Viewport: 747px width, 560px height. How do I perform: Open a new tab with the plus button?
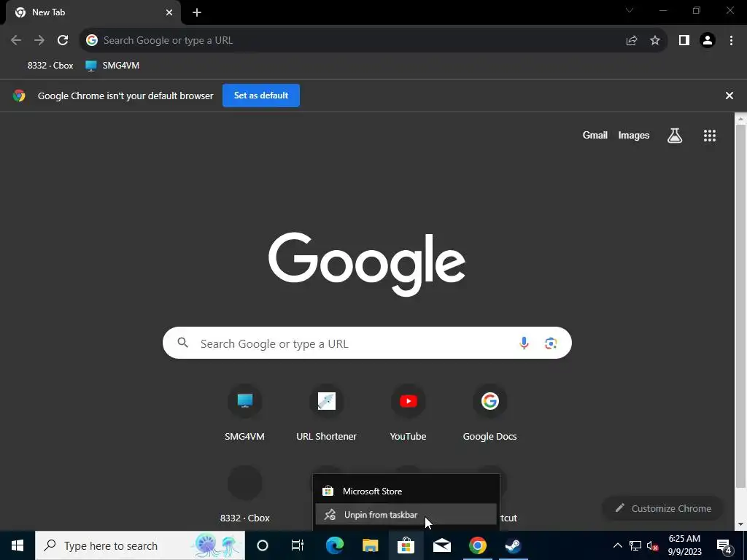click(197, 12)
